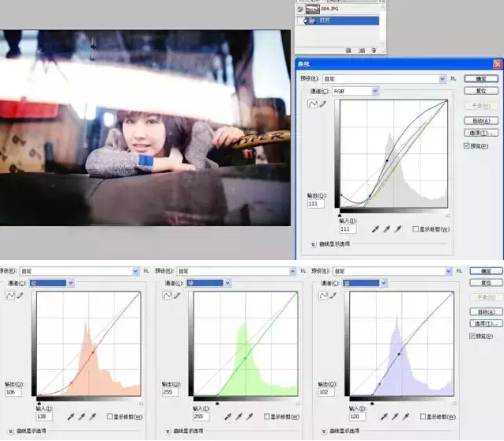The width and height of the screenshot is (504, 441).
Task: Pick gray eyedropper in red-histogram panel
Action: [81, 416]
